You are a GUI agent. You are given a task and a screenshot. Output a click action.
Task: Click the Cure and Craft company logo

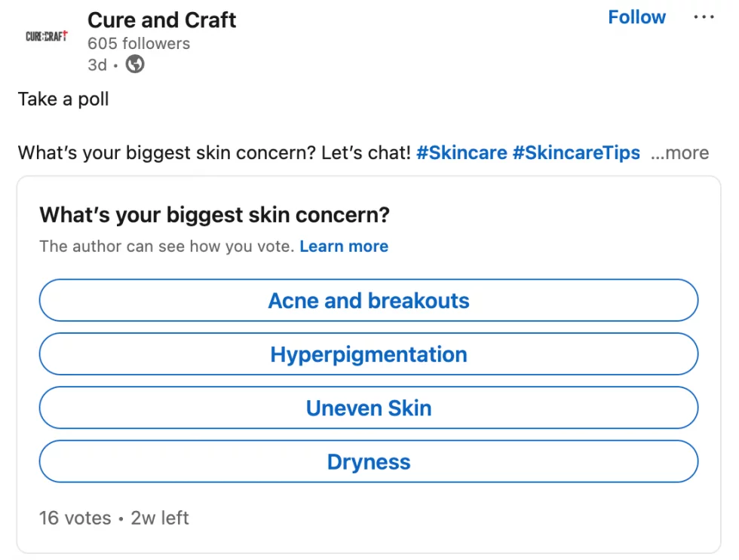coord(45,35)
